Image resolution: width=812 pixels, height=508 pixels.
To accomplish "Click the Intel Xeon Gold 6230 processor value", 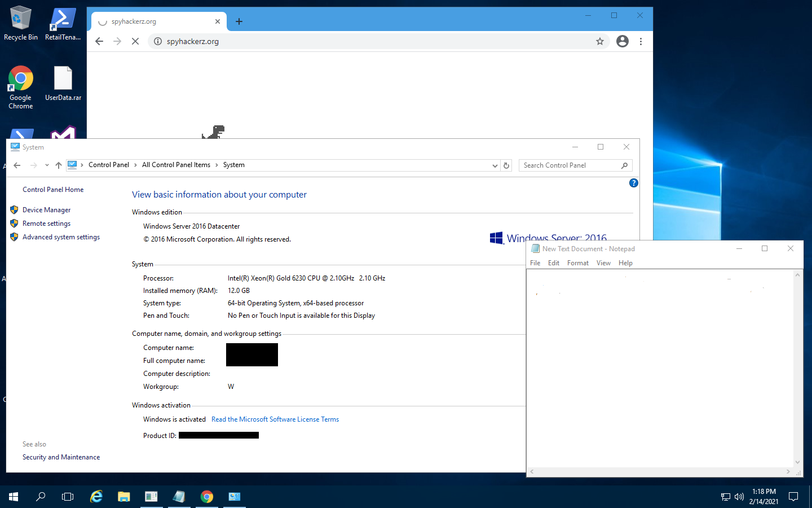I will coord(306,278).
